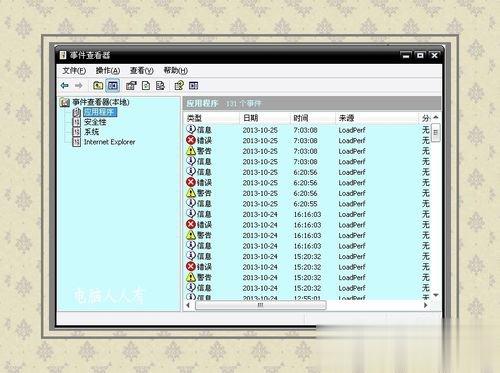Open the Properties toolbar icon
500x373 pixels.
click(x=131, y=86)
